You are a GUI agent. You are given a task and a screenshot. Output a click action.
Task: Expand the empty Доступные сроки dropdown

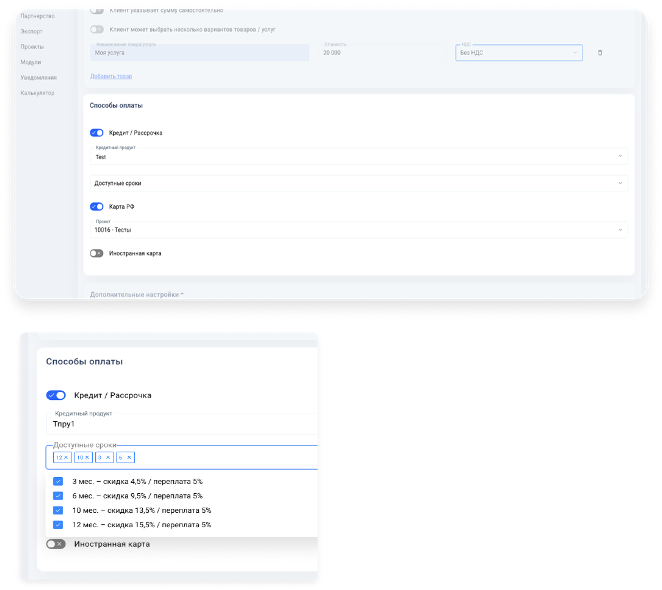coord(357,183)
